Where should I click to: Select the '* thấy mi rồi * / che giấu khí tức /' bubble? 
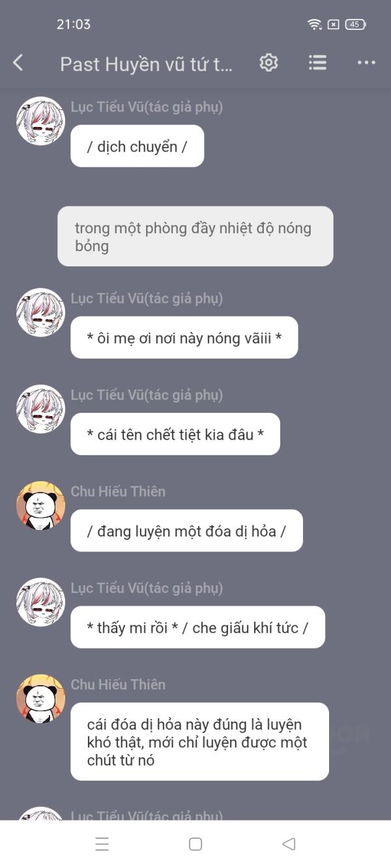(197, 627)
